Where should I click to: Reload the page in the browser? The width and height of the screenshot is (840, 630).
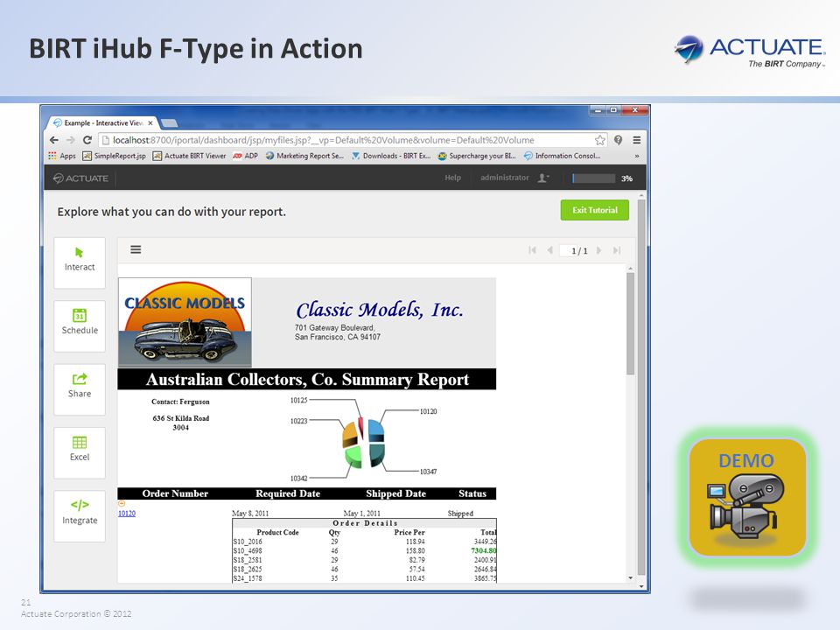87,140
